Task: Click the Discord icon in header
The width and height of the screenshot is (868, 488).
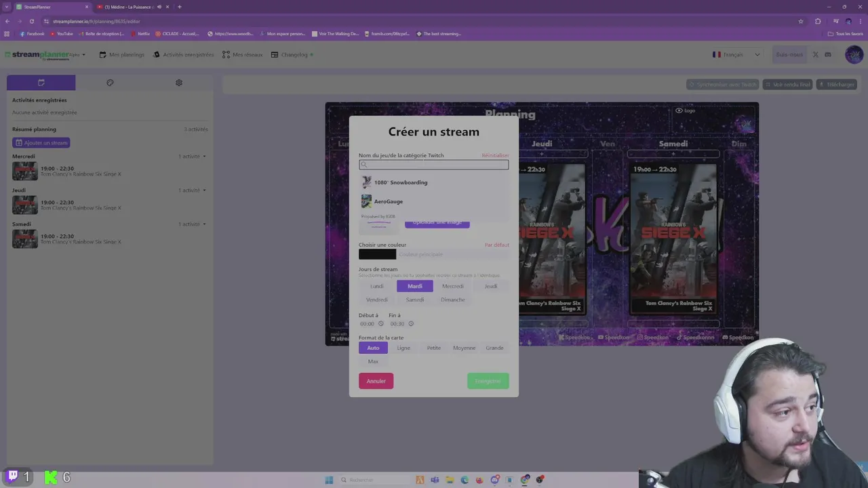Action: [x=828, y=55]
